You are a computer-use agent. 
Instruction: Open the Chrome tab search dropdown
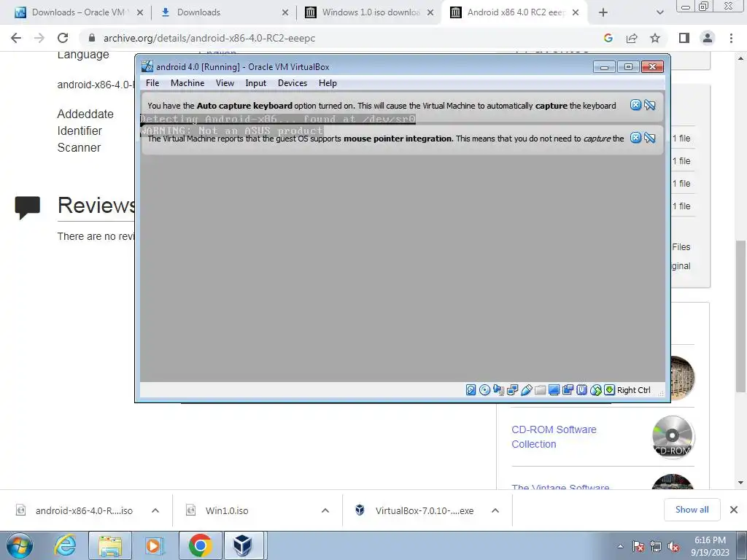coord(659,12)
